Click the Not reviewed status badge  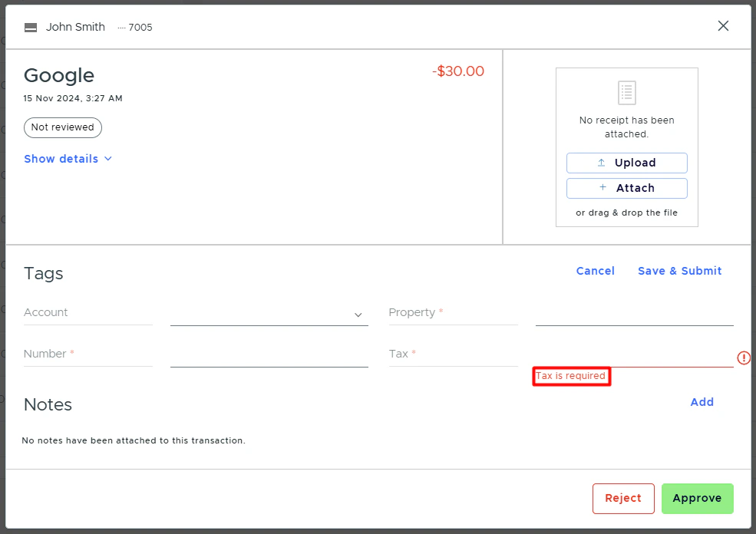[x=62, y=127]
